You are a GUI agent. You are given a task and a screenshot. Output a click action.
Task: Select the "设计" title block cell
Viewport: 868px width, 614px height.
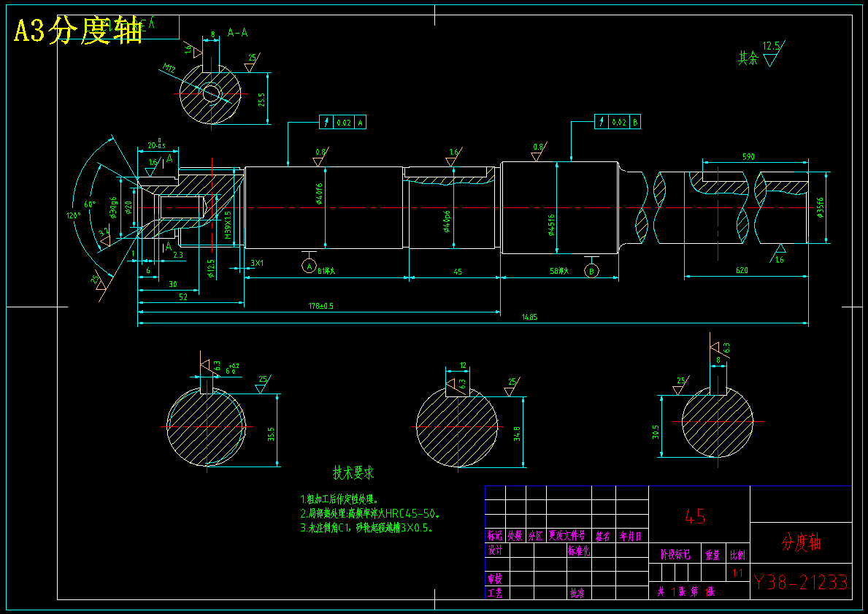coord(495,550)
